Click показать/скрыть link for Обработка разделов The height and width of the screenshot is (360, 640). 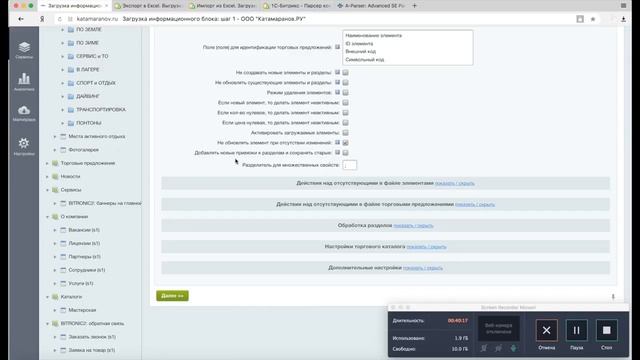[413, 226]
